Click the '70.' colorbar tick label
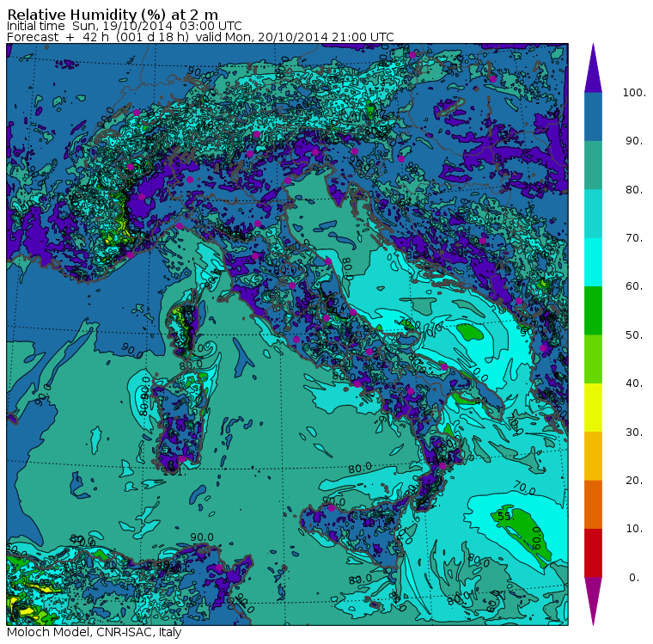Image resolution: width=653 pixels, height=644 pixels. click(x=634, y=238)
